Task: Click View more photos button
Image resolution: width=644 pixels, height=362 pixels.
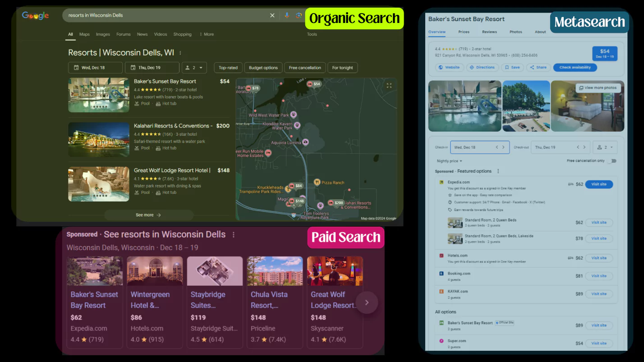Action: click(598, 88)
